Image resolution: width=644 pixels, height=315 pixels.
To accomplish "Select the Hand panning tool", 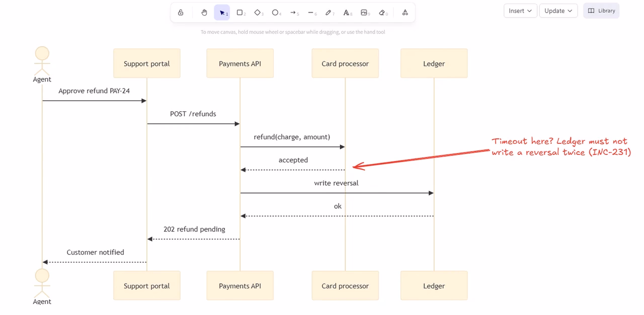I will [x=204, y=13].
